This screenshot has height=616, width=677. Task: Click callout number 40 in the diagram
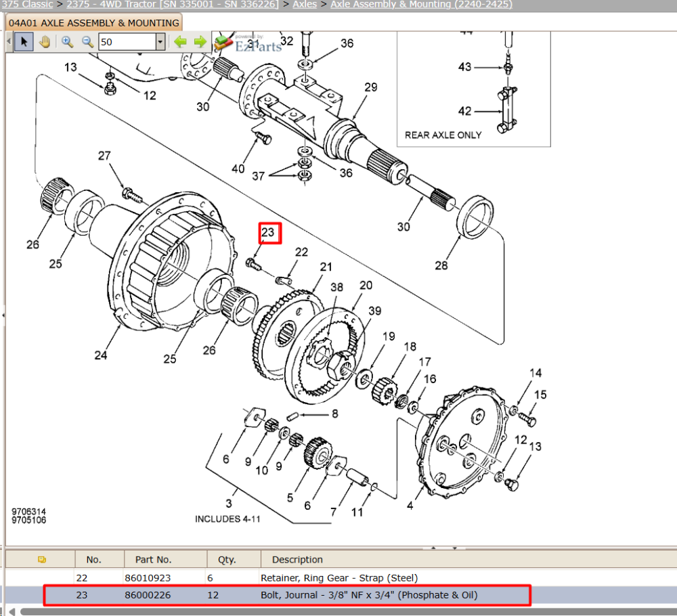pyautogui.click(x=238, y=169)
